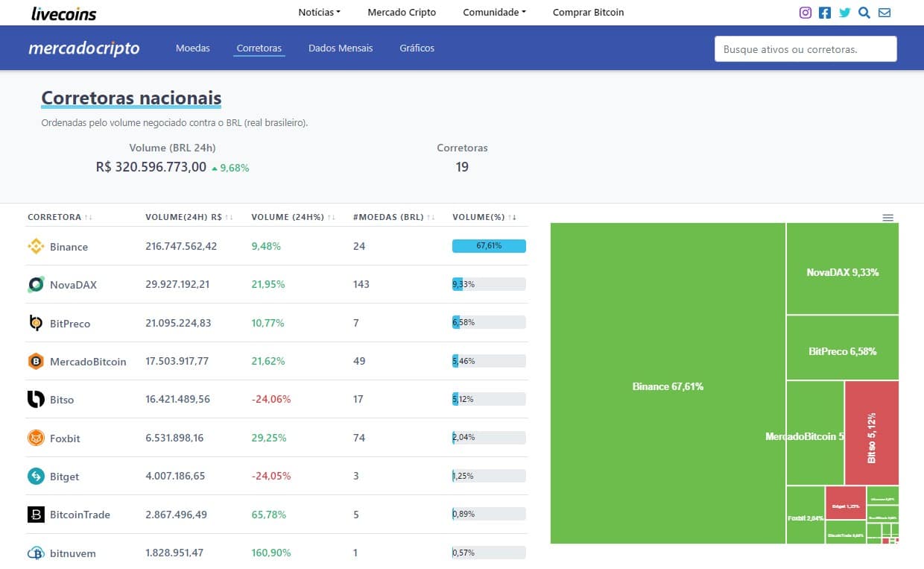Select the BitPreco 6,58% treemap block

click(x=843, y=348)
